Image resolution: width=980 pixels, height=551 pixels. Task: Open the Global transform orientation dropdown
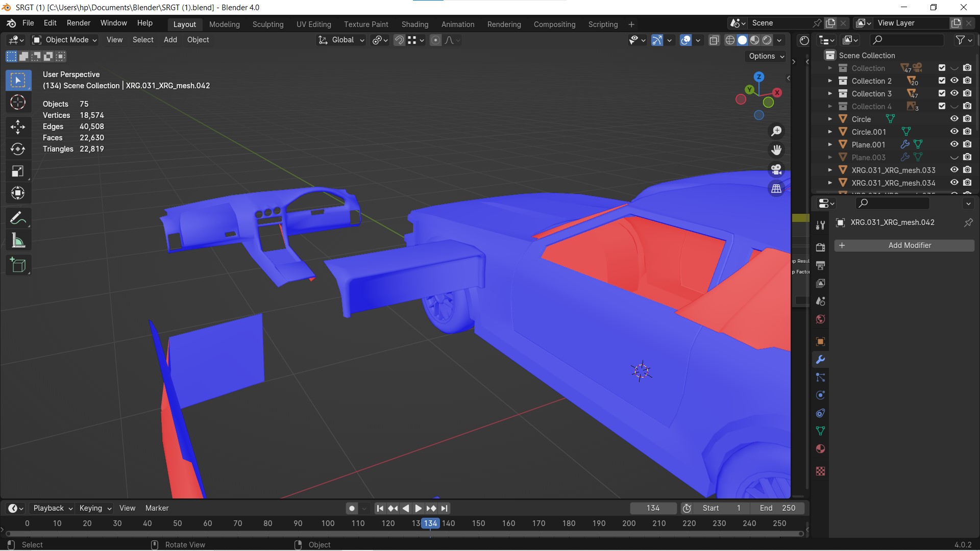(341, 40)
